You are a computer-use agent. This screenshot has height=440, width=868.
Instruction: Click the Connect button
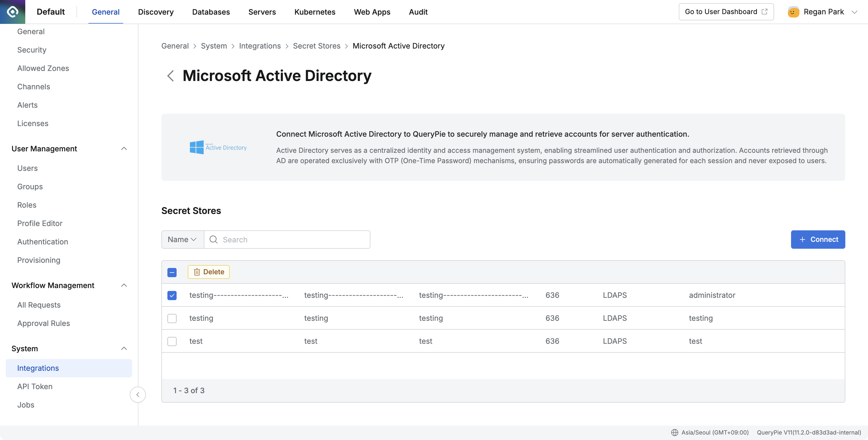[818, 240]
